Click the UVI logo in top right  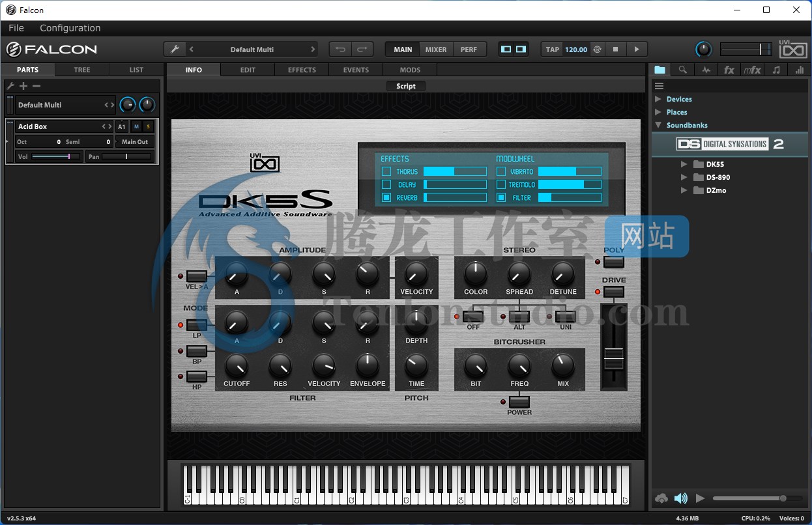pyautogui.click(x=793, y=49)
